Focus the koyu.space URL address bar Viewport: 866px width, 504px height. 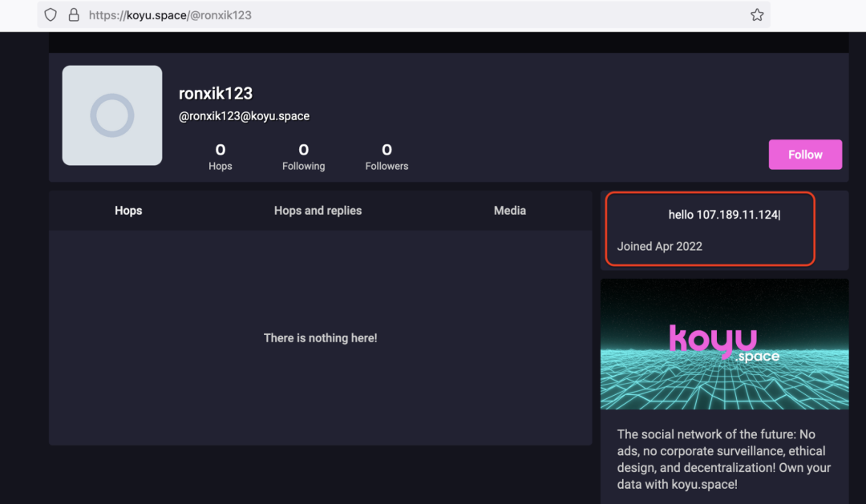coord(401,15)
